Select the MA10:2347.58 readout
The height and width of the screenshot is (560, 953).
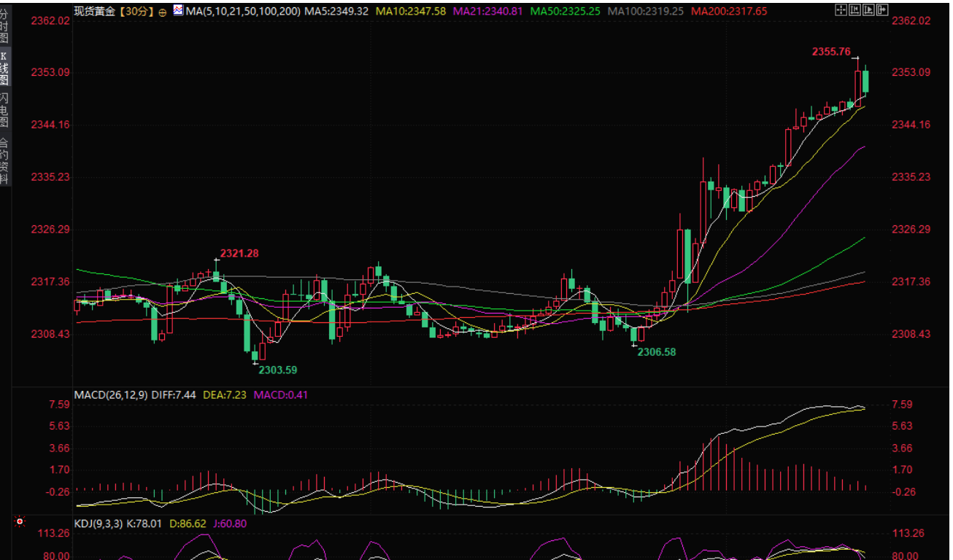click(411, 12)
